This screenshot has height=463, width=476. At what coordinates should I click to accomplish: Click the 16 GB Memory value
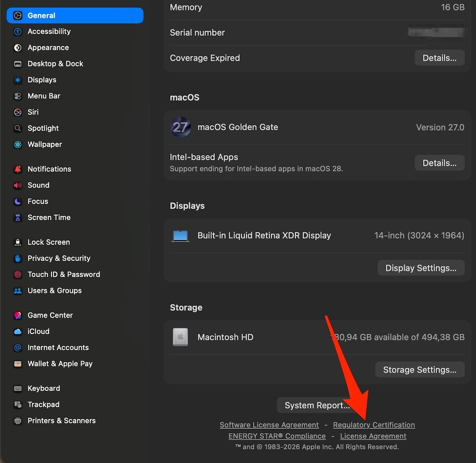452,7
